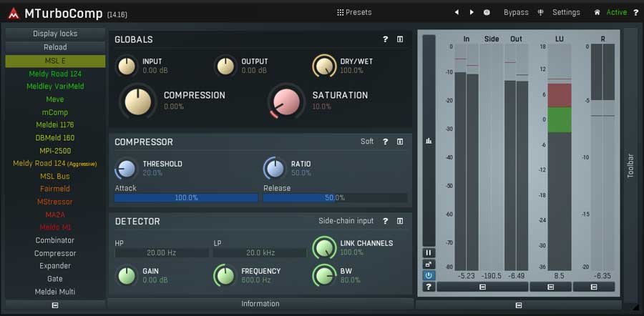
Task: Click the meter popup window icon
Action: pos(429,264)
